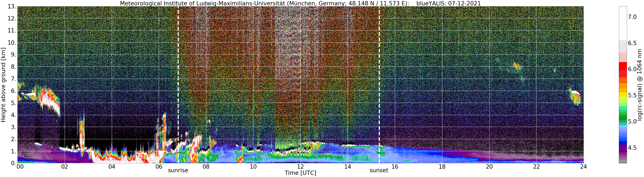Click the dashed sunrise marker line
The image size is (644, 177).
[178, 85]
